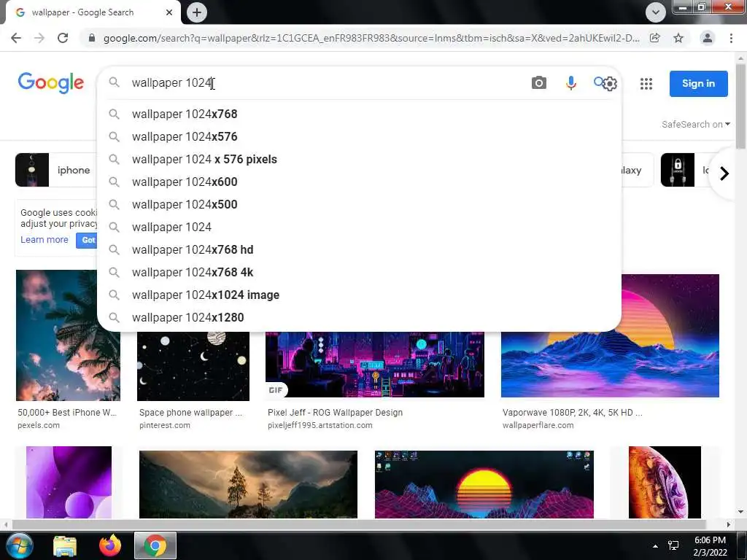Click pixeljeff1995.artstation.com source link
Screen dimensions: 747x560
[x=320, y=425]
